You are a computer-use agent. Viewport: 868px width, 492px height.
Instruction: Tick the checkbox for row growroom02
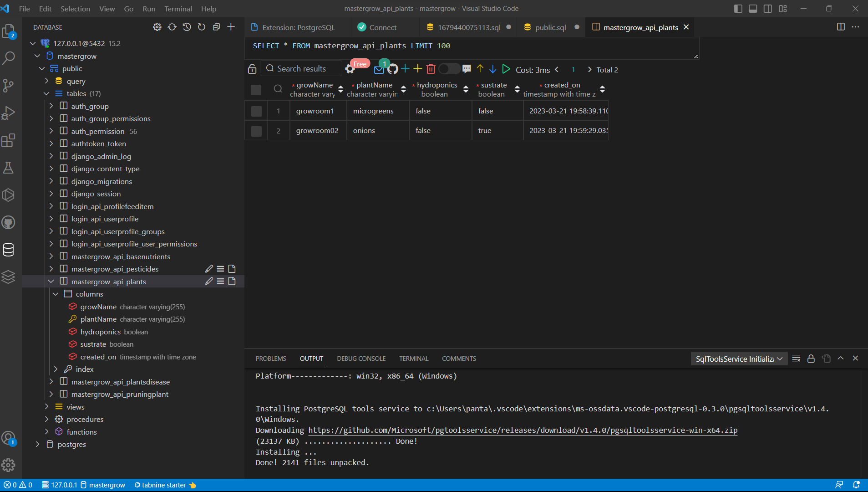[x=256, y=131]
